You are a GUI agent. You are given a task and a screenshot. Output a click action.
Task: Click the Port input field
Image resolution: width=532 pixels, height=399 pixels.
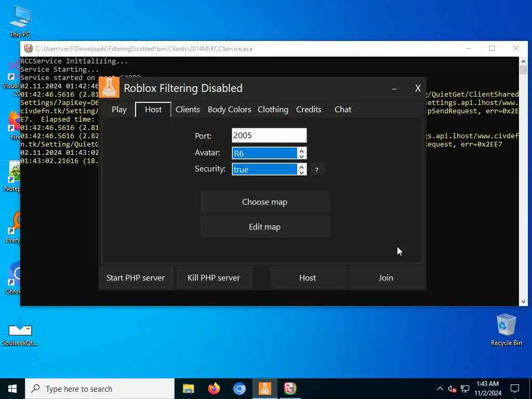pos(269,136)
